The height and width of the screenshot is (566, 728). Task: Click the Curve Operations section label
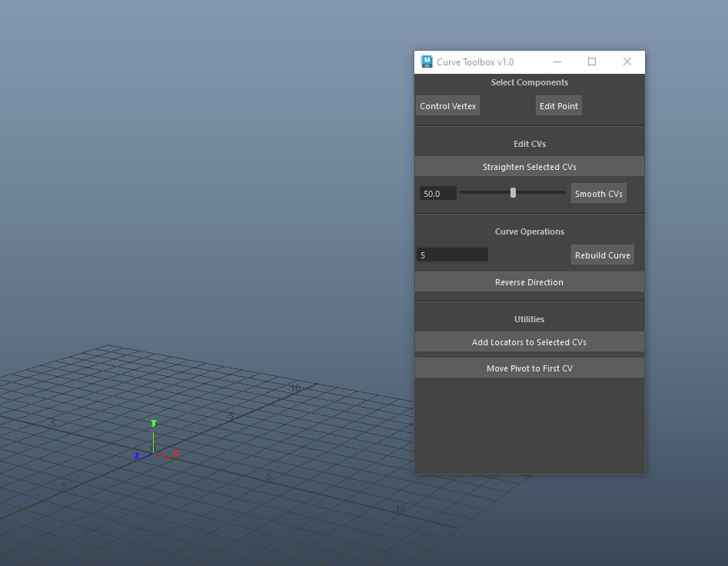point(530,231)
